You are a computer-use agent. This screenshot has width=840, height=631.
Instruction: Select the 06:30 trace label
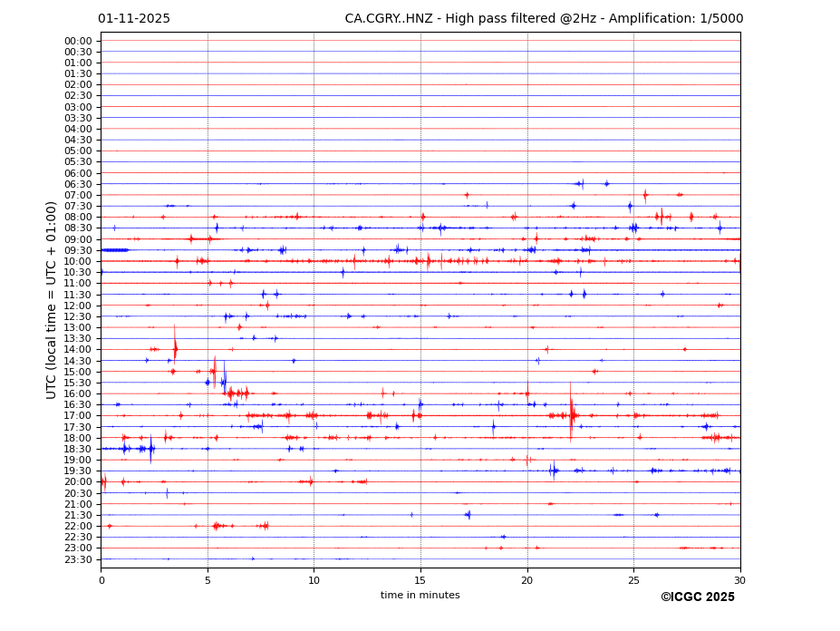pyautogui.click(x=78, y=184)
